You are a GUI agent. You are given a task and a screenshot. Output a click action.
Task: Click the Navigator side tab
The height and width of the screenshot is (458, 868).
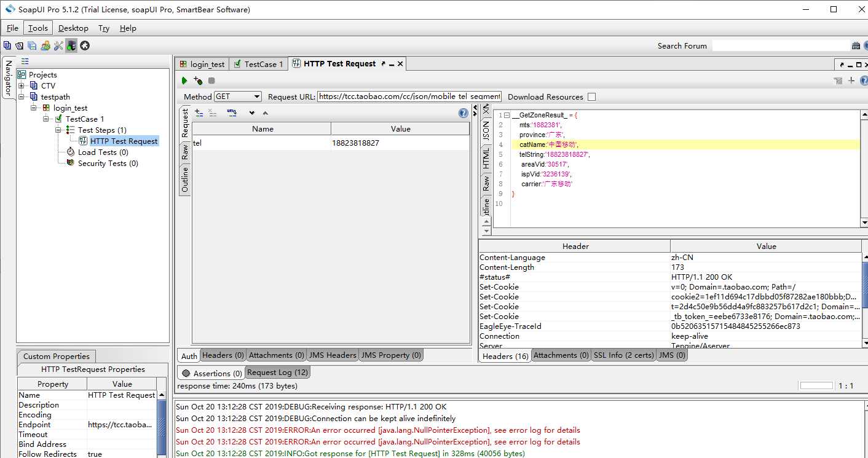[8, 77]
